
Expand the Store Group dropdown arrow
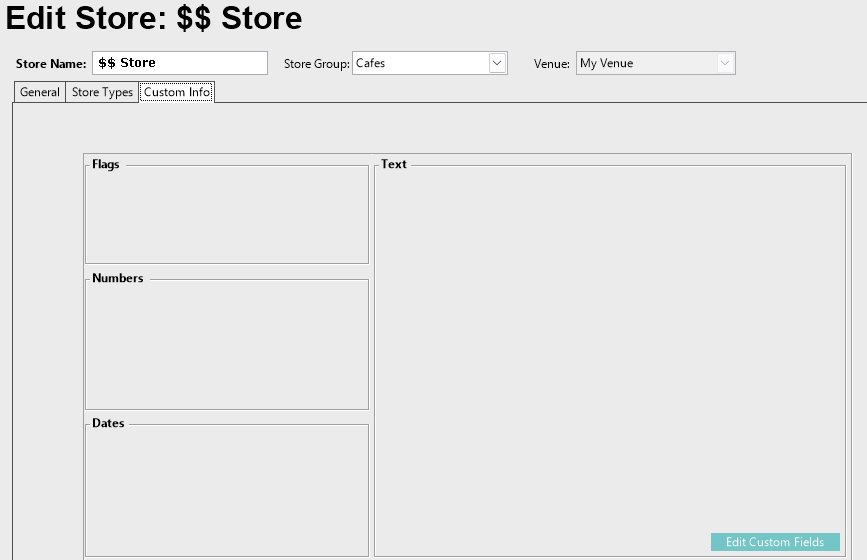coord(497,63)
